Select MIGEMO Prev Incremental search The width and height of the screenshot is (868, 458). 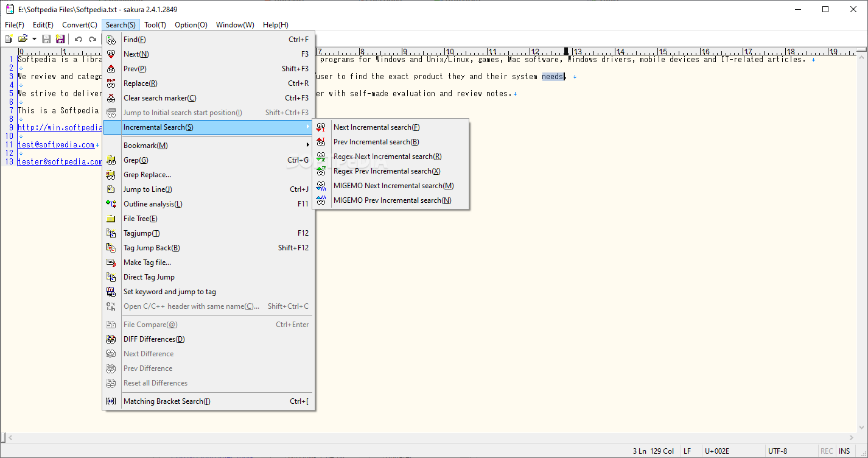point(391,200)
